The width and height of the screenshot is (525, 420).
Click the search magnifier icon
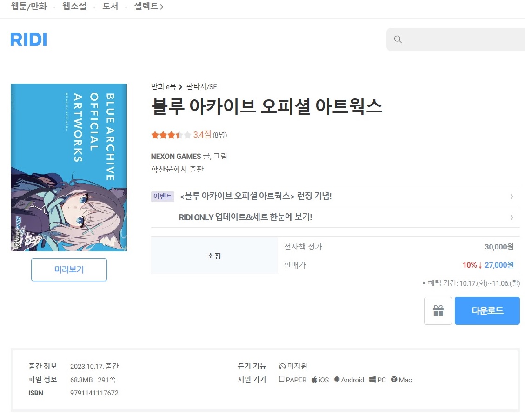pos(398,39)
